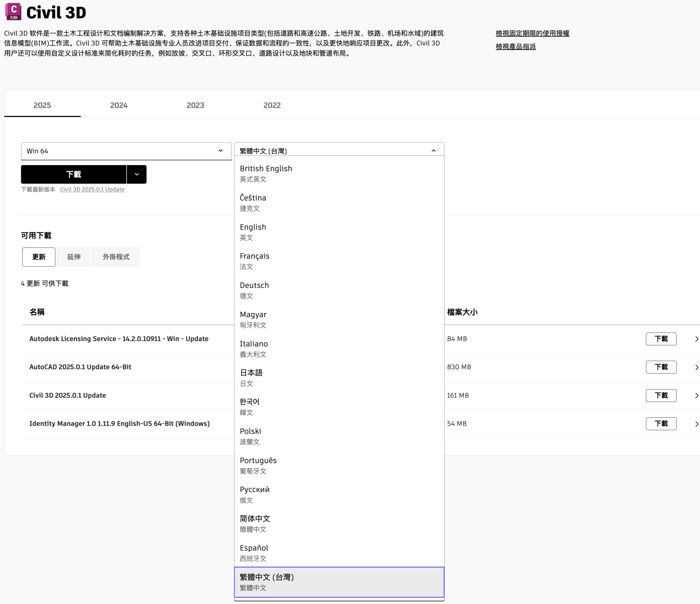Click the main black 下載 button
The width and height of the screenshot is (700, 604).
pos(74,174)
